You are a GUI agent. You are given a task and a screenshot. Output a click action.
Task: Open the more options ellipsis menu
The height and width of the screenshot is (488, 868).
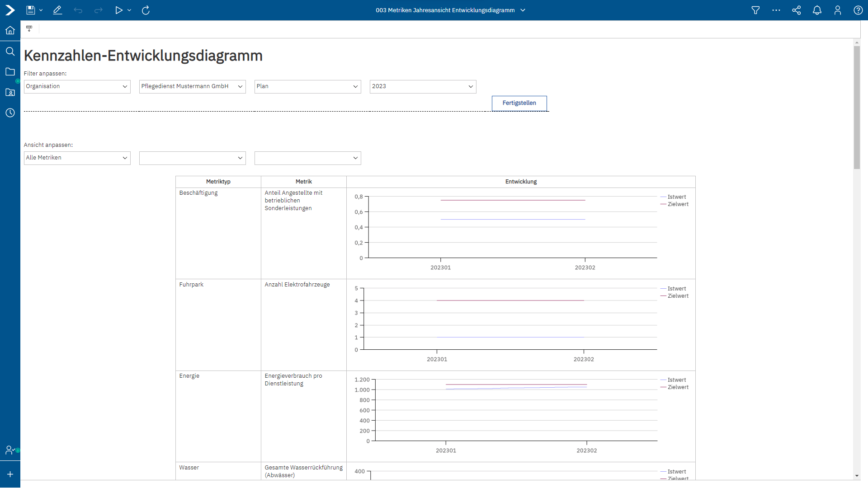coord(776,10)
